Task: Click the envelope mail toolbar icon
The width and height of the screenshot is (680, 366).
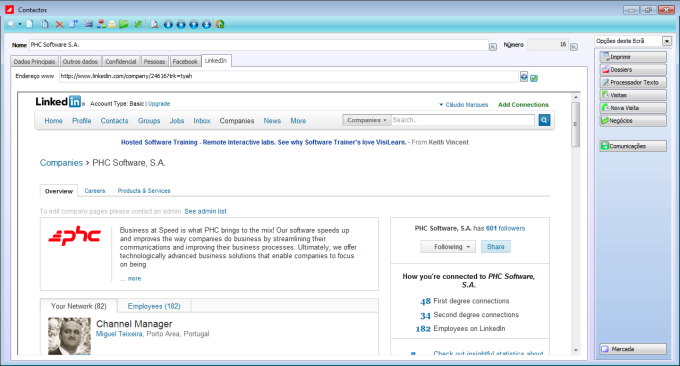Action: tap(112, 25)
